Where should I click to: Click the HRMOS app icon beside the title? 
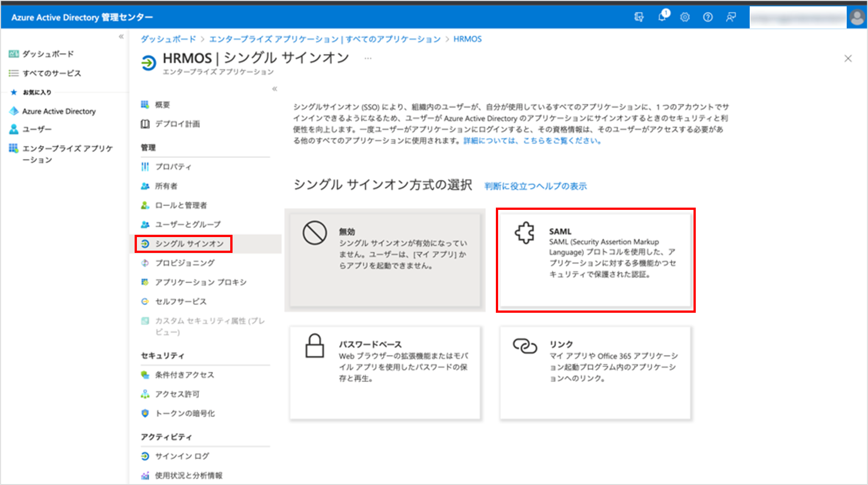coord(148,63)
